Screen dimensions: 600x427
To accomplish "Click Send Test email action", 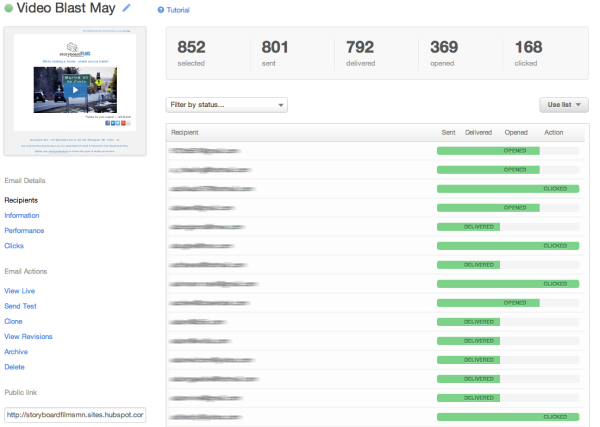I will coord(20,306).
